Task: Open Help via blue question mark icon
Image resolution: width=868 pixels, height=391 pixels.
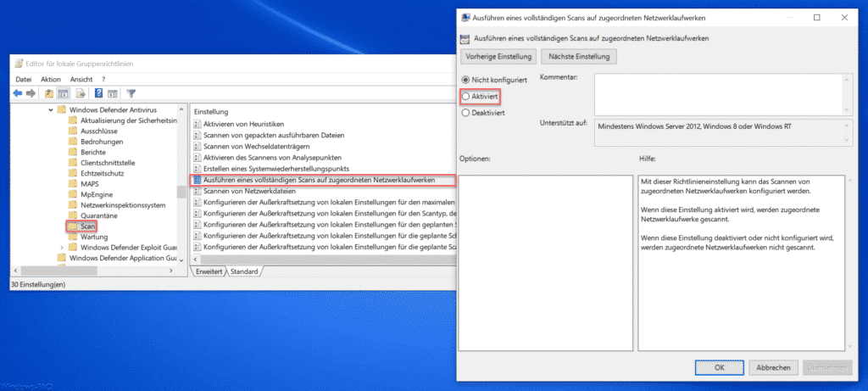Action: click(99, 93)
